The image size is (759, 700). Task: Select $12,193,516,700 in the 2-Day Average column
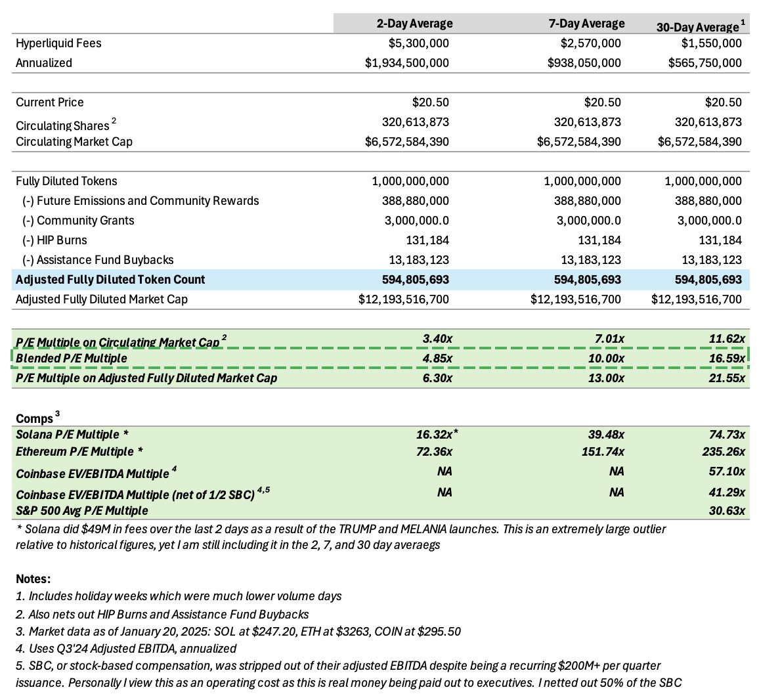(x=404, y=299)
